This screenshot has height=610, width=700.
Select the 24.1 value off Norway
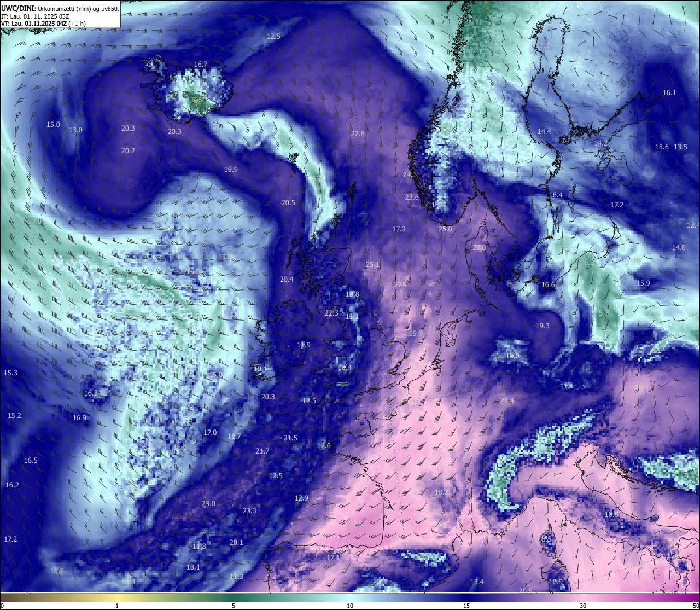410,175
